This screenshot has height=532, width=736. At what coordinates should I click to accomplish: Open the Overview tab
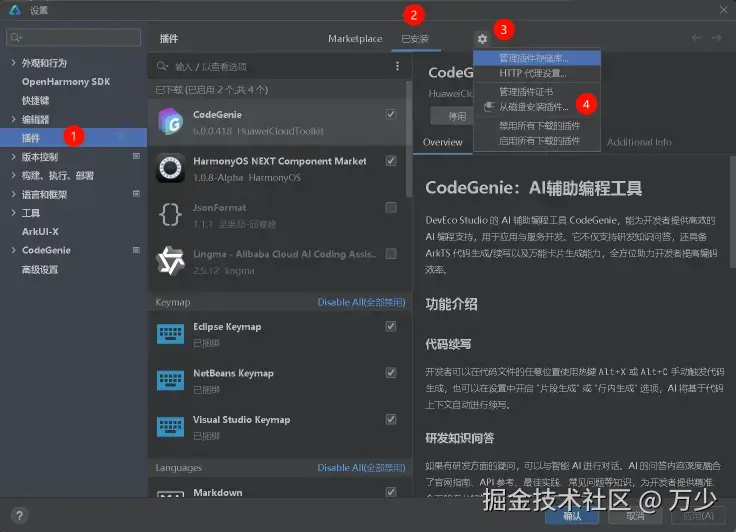(x=443, y=142)
